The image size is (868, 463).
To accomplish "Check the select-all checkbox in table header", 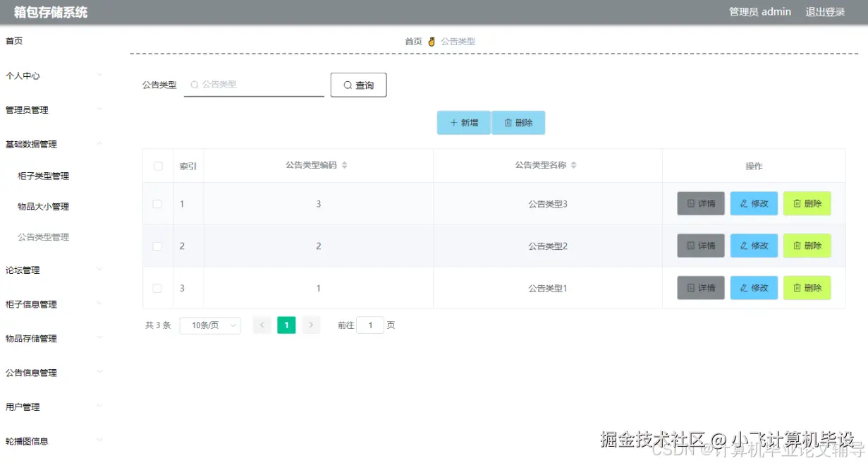I will pyautogui.click(x=159, y=165).
